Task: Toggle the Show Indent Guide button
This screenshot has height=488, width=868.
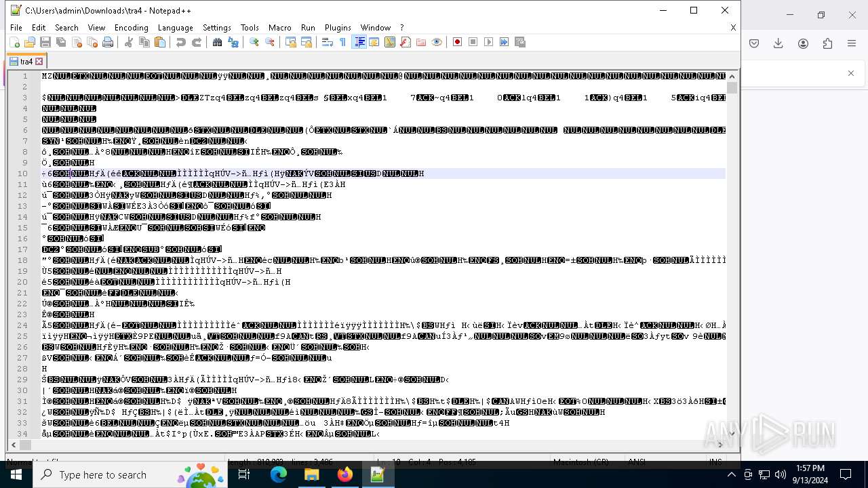Action: [x=359, y=42]
